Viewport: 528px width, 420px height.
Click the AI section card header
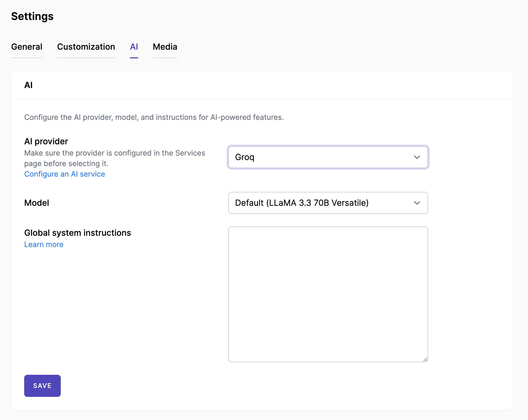[x=28, y=85]
